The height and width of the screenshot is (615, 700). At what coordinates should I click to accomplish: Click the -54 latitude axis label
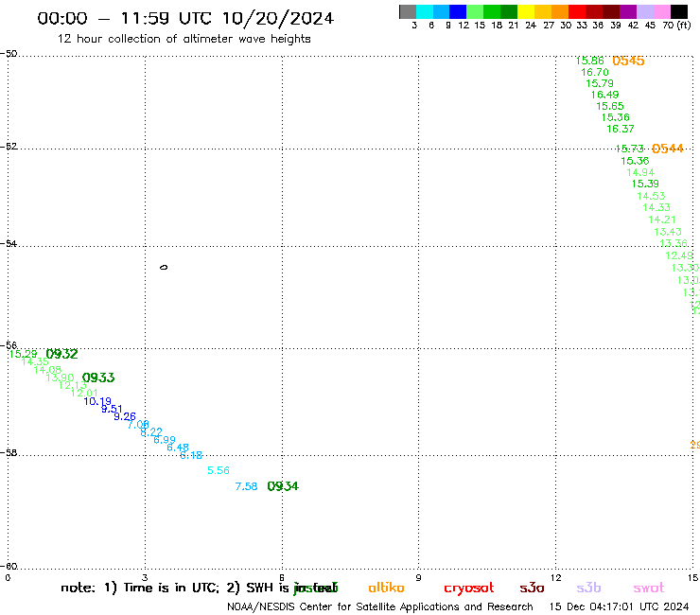9,244
